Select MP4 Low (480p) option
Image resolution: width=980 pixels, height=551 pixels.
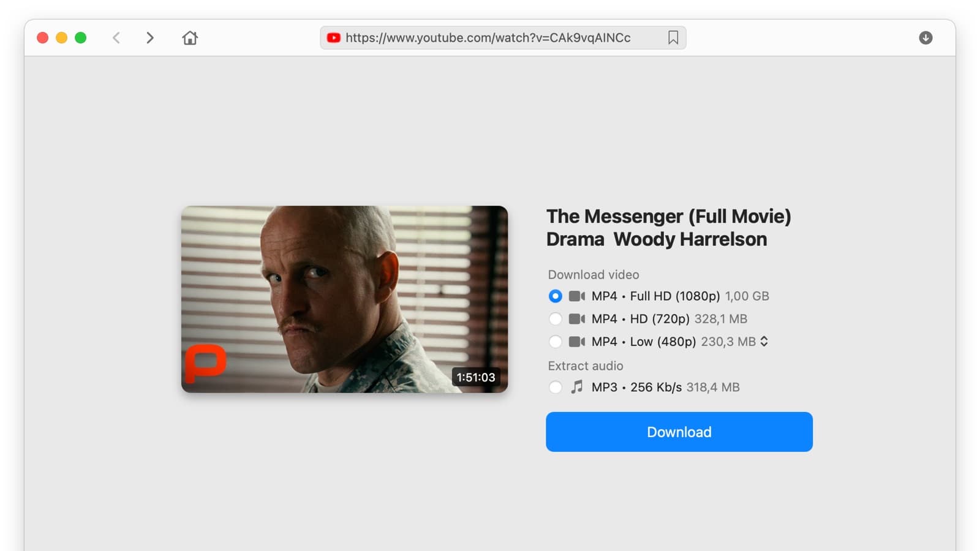pyautogui.click(x=555, y=342)
